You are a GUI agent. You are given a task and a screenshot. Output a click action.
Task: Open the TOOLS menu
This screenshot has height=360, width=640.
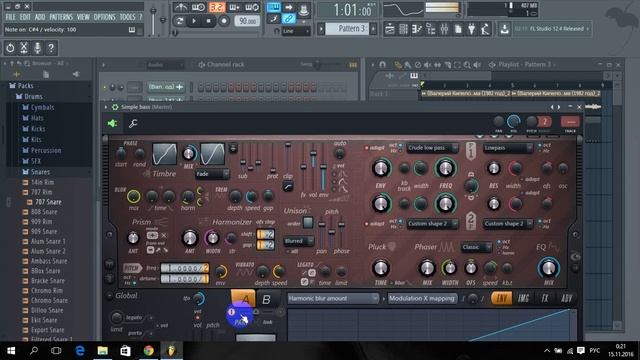point(127,17)
